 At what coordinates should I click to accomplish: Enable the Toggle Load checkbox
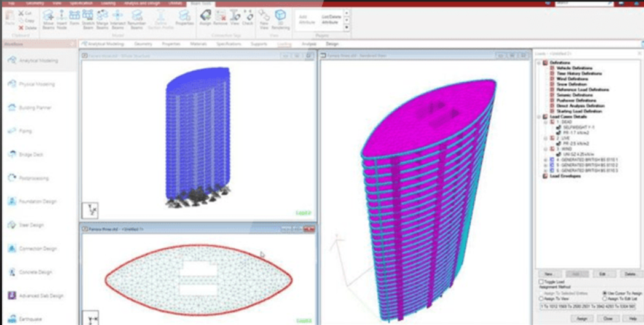point(540,281)
